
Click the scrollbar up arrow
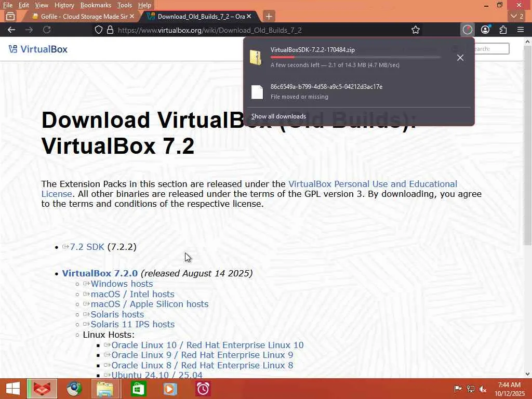click(527, 42)
